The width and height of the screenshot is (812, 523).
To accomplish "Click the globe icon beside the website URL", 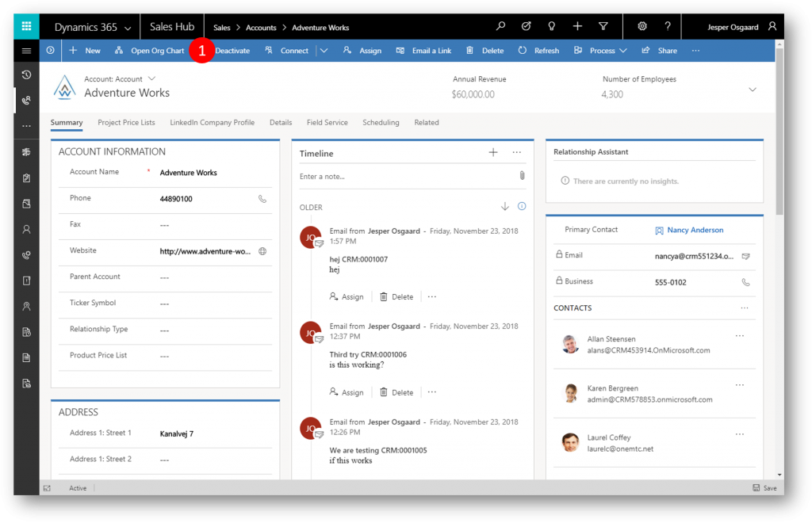I will tap(262, 251).
